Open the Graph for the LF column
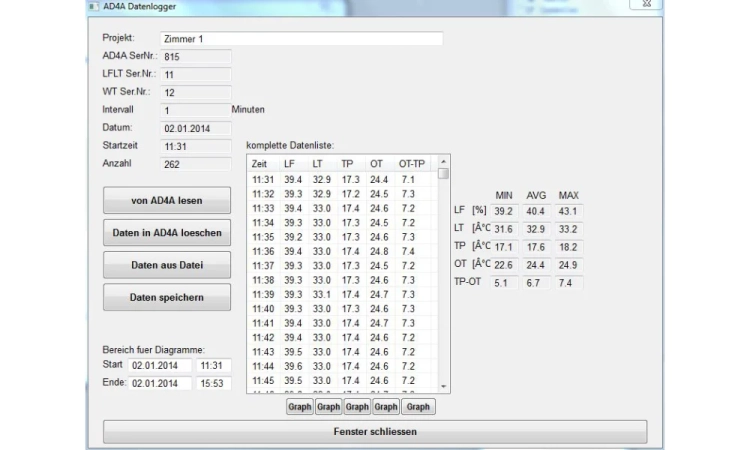Image resolution: width=750 pixels, height=450 pixels. [x=299, y=407]
